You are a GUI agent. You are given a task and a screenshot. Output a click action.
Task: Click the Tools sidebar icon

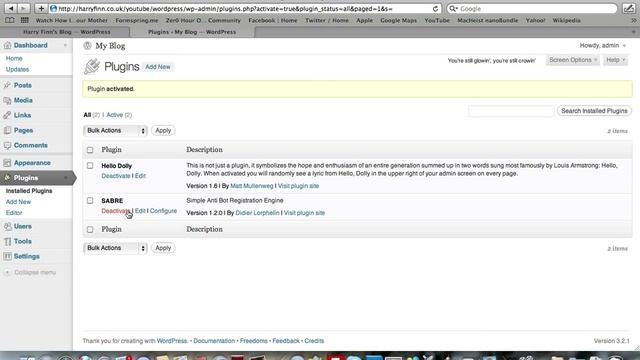(7, 241)
